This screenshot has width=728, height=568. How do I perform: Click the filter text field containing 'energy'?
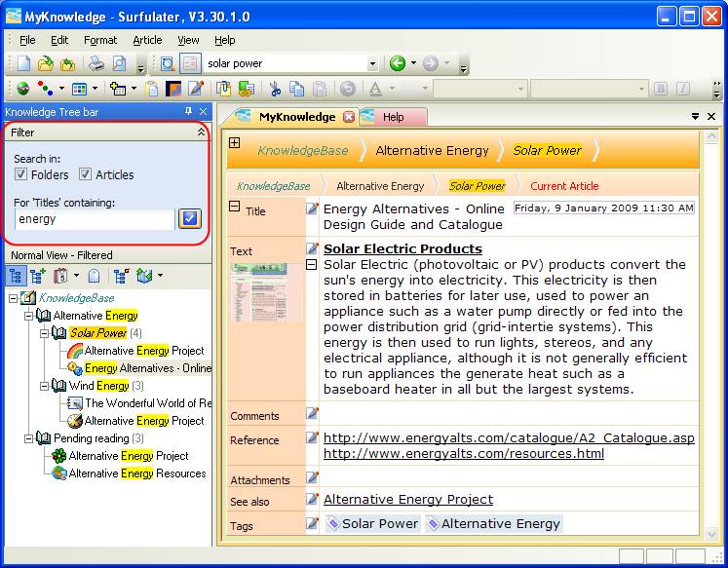click(x=95, y=219)
